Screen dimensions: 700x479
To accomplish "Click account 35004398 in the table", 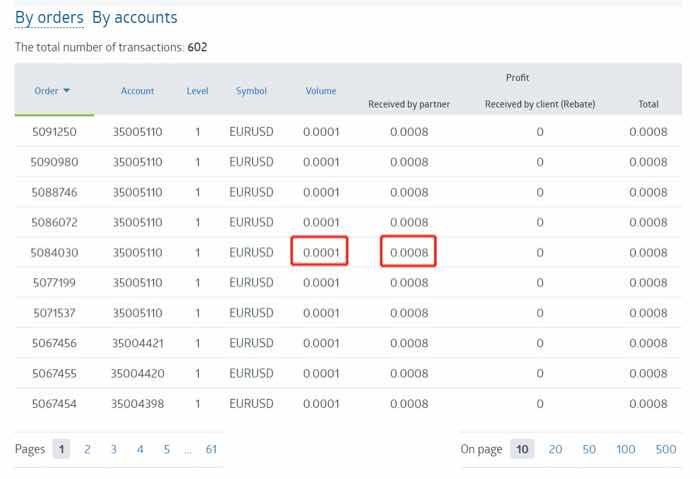I will pos(138,404).
